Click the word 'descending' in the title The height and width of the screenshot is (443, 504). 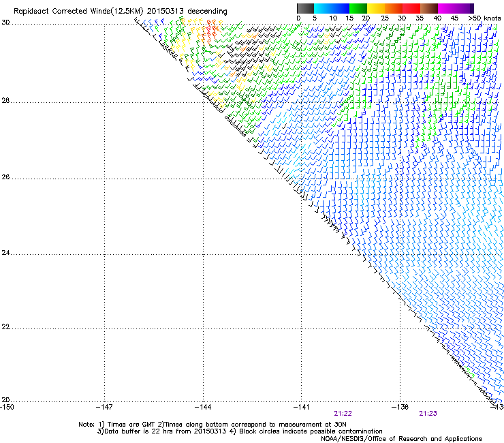click(x=207, y=12)
